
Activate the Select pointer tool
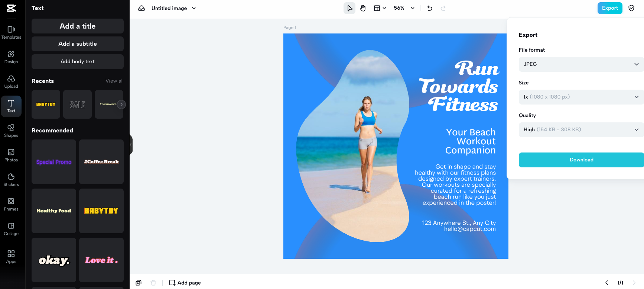pos(349,8)
